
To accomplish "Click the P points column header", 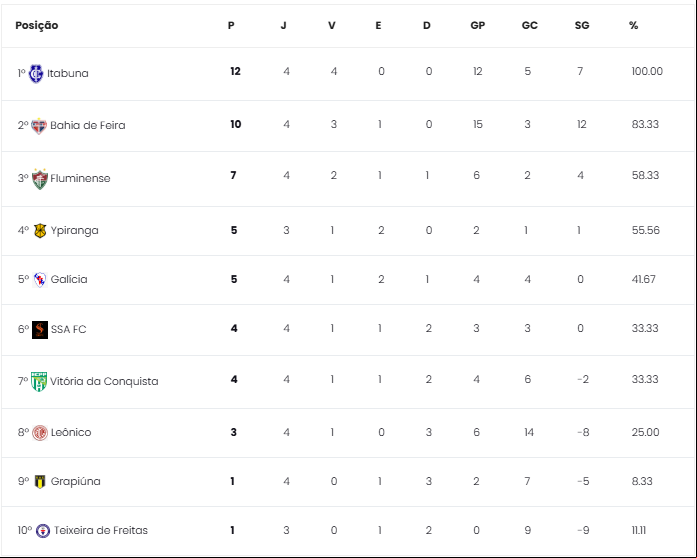I will click(x=231, y=25).
